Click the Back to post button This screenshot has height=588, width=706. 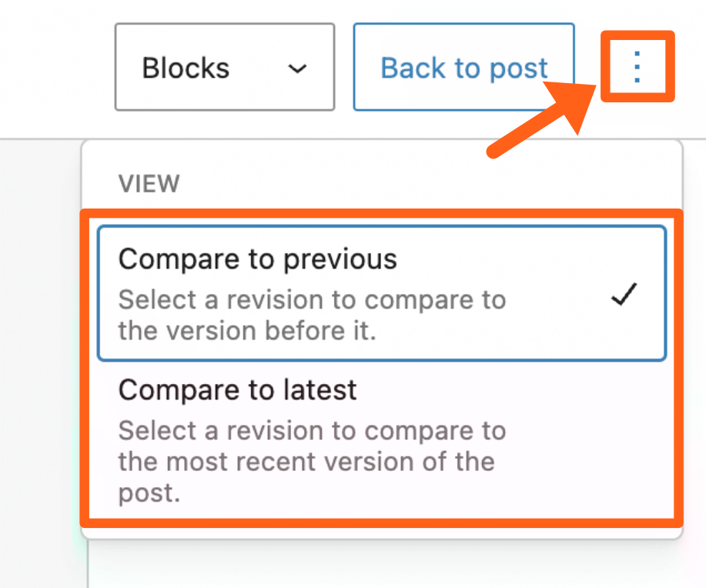pos(463,68)
